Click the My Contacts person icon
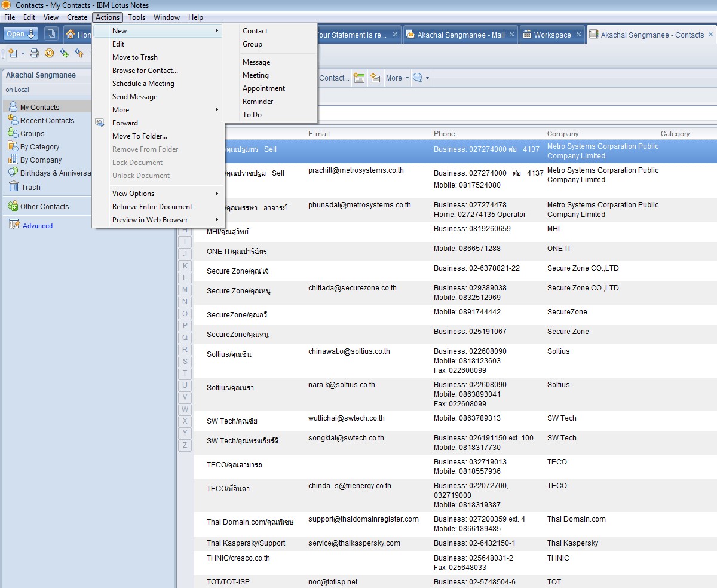The image size is (717, 588). [13, 107]
